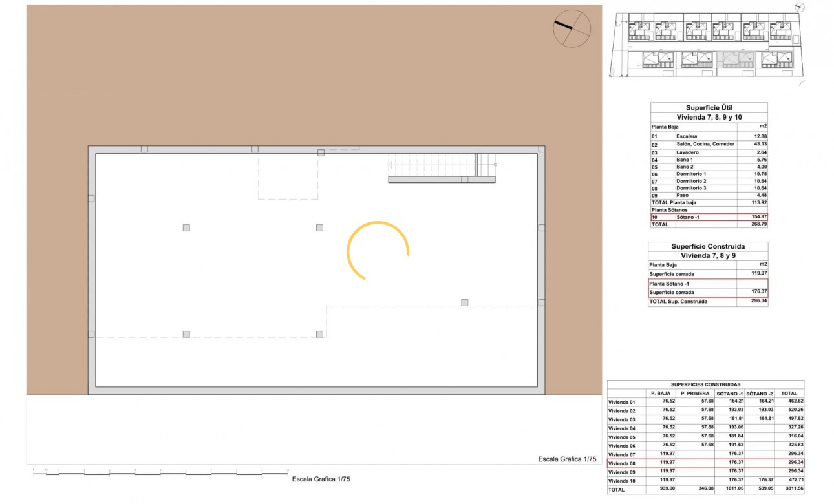Image resolution: width=834 pixels, height=504 pixels.
Task: Click the north arrow compass symbol
Action: click(572, 28)
